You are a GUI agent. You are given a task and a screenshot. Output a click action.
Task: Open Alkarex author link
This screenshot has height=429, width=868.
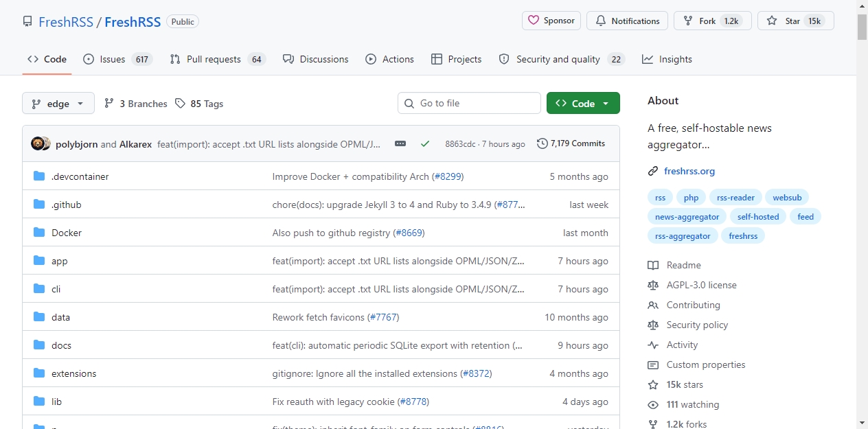135,144
